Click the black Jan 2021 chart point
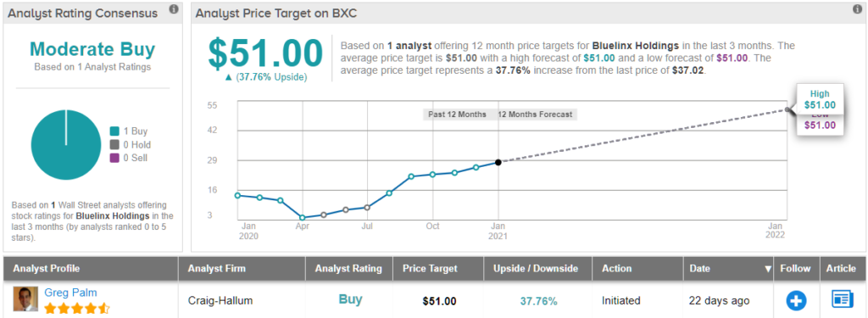The width and height of the screenshot is (868, 318). pos(498,162)
